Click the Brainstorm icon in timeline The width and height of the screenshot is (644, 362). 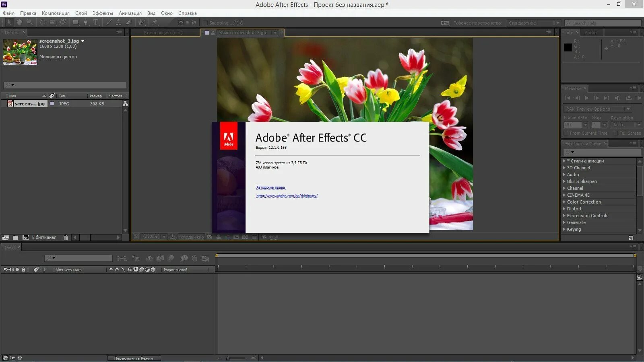[x=184, y=258]
